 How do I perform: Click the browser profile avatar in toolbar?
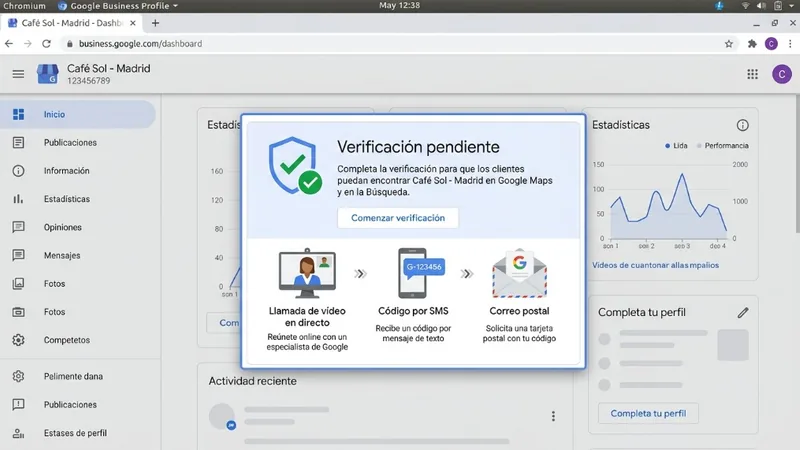point(771,44)
